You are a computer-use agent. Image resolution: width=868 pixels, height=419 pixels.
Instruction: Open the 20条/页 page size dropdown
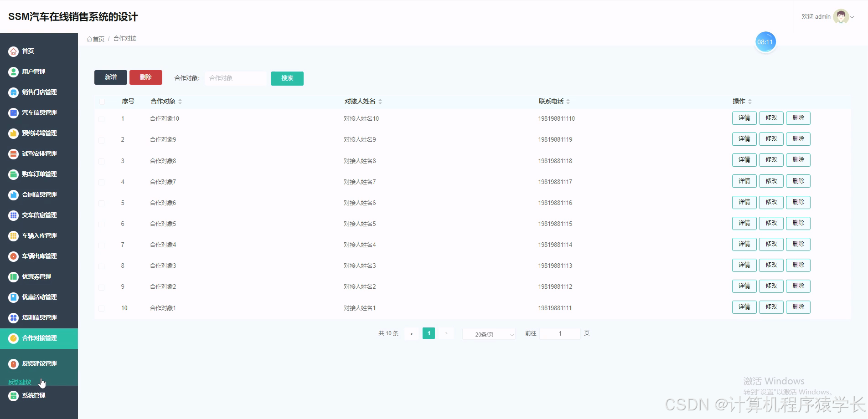[489, 334]
